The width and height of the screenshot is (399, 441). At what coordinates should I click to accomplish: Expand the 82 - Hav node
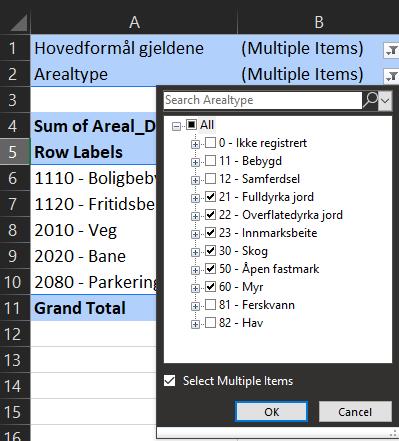coord(195,324)
